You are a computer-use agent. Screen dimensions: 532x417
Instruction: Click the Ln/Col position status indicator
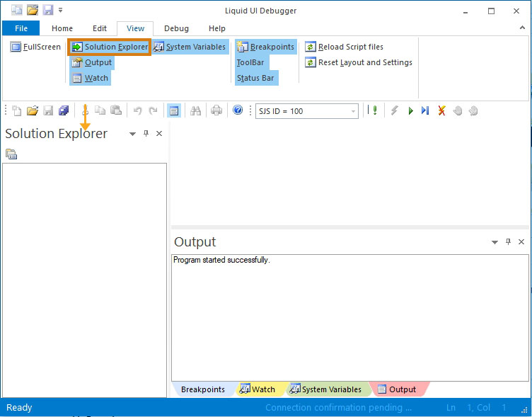click(x=476, y=407)
